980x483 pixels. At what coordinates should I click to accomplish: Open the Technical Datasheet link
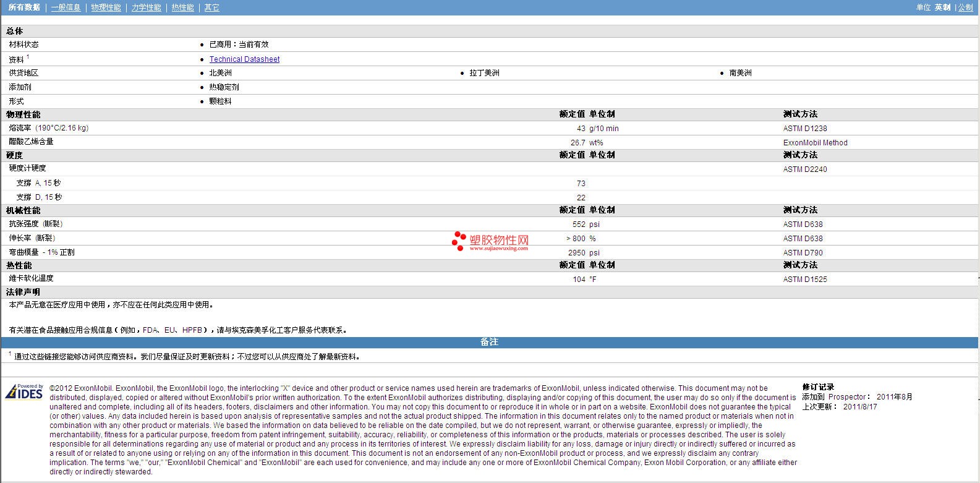point(244,59)
